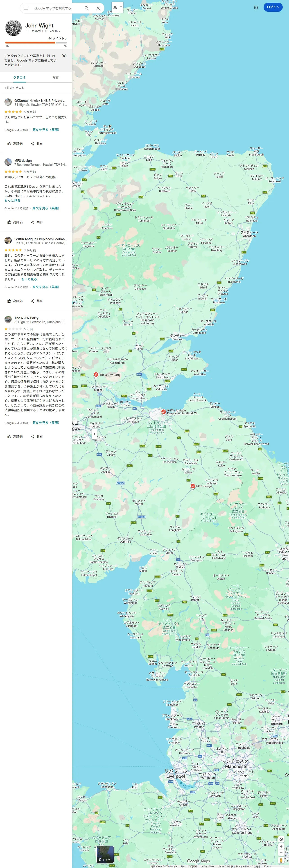
Task: Click the Dundee city label on map
Action: (x=177, y=338)
